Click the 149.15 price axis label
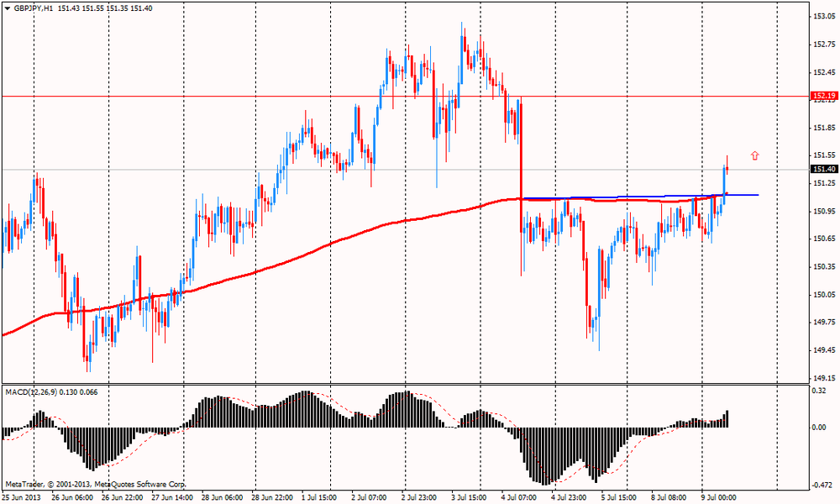 pos(825,378)
